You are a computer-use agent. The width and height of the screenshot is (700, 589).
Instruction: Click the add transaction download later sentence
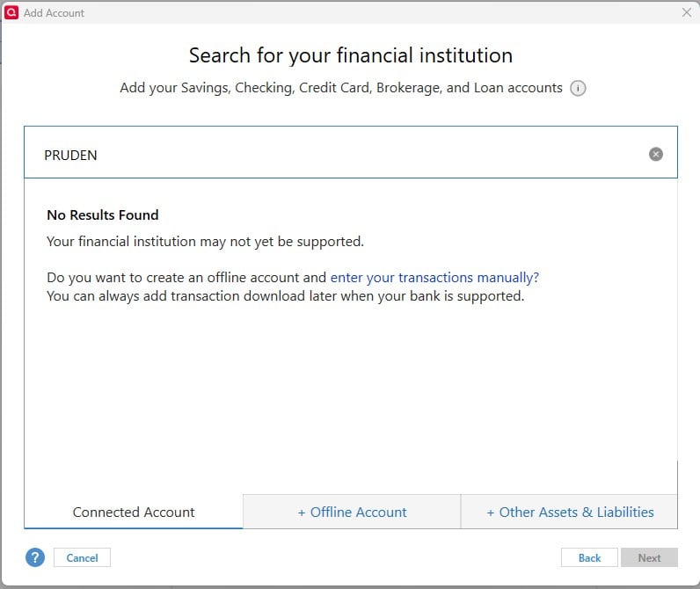(285, 296)
